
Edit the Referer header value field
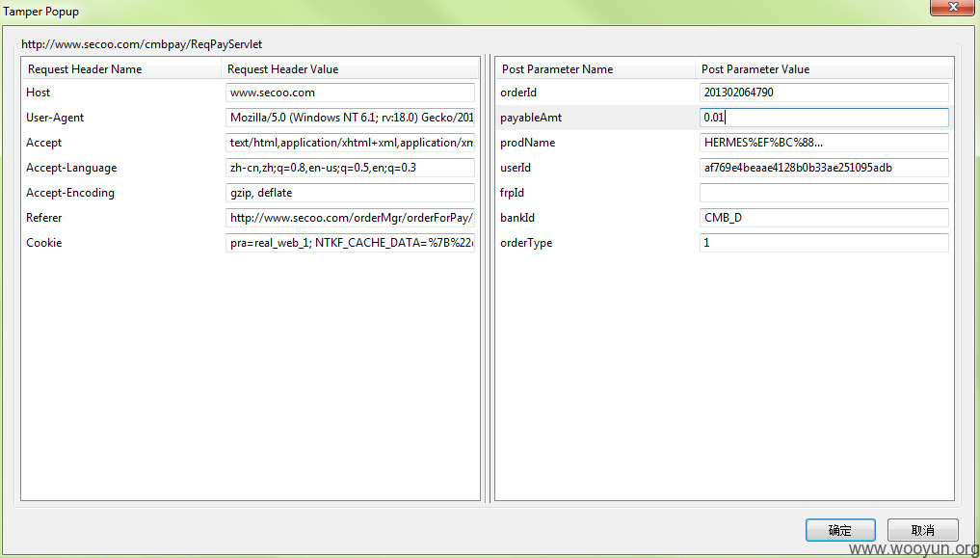tap(350, 218)
